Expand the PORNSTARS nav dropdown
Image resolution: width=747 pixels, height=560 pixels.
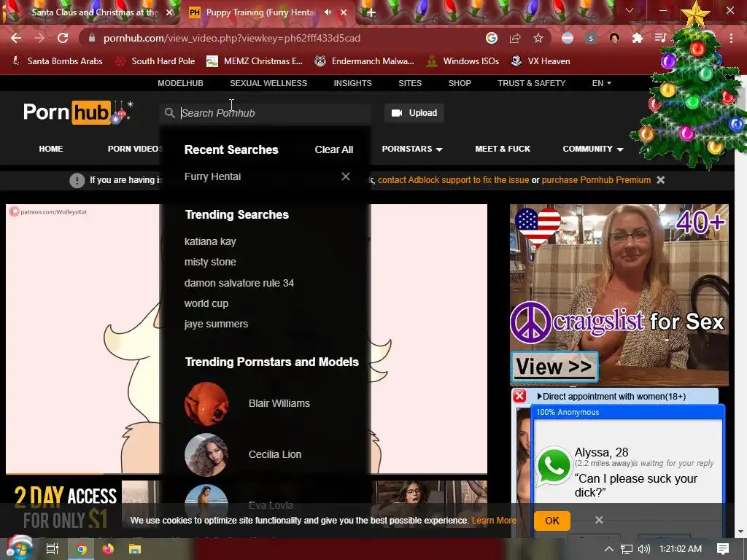[412, 149]
